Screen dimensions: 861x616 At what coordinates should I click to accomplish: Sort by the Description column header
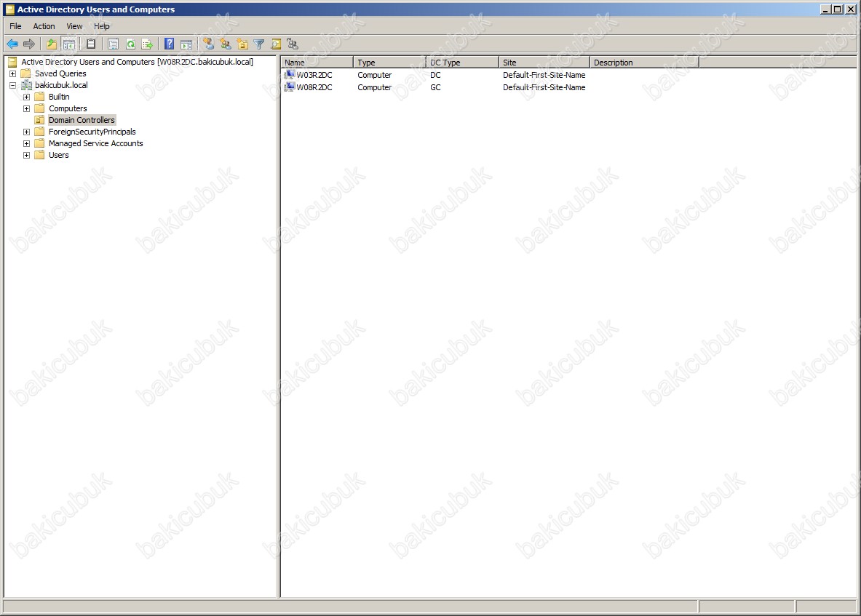645,63
